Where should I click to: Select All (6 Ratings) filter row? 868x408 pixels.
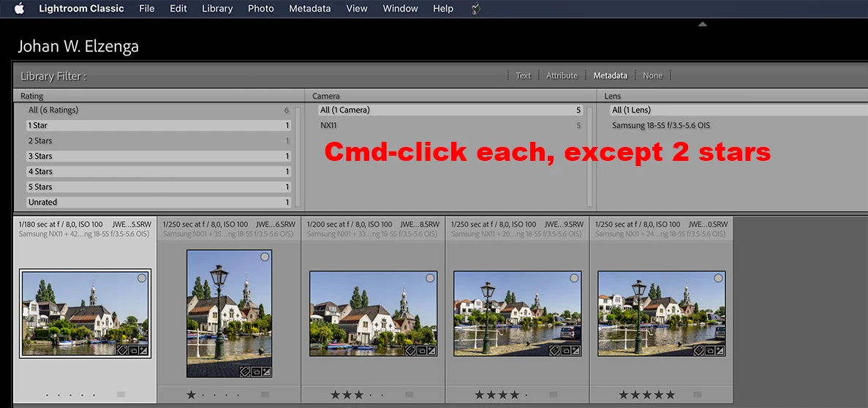click(x=159, y=110)
